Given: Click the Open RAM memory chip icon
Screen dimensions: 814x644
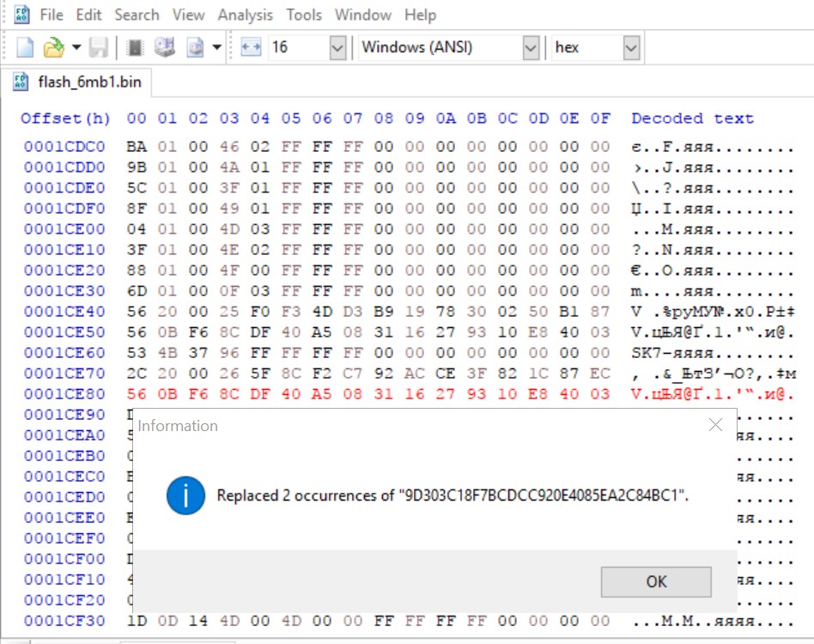Looking at the screenshot, I should (x=135, y=47).
